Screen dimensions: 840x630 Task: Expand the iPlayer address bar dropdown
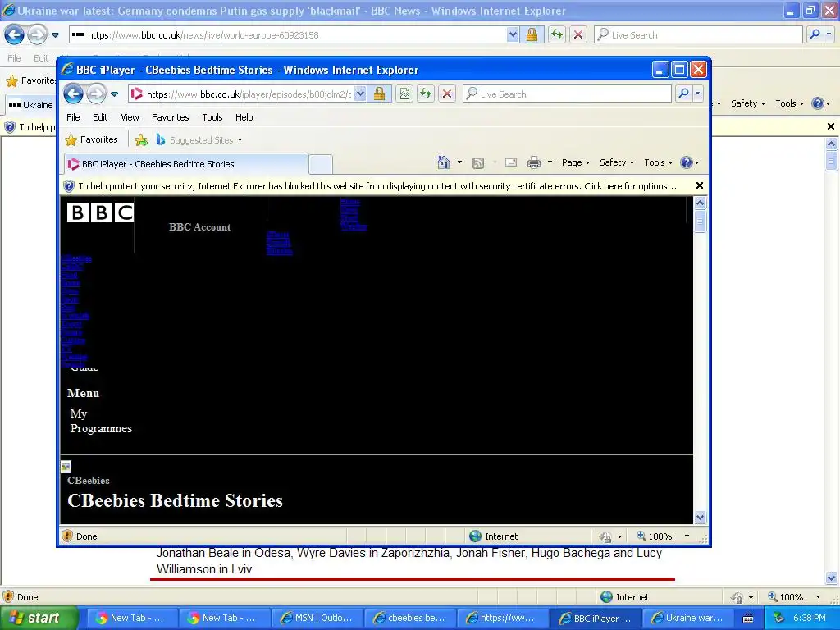tap(361, 94)
